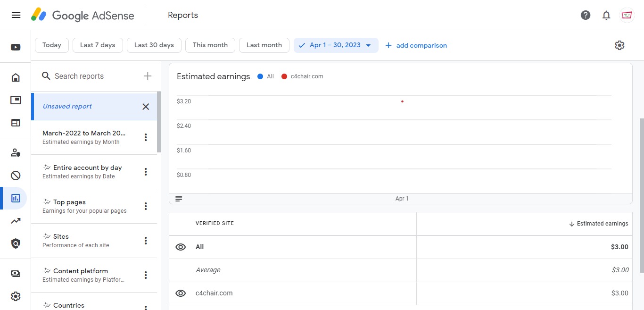The height and width of the screenshot is (310, 644).
Task: Select the Reports bar-chart sidebar icon
Action: [x=16, y=198]
